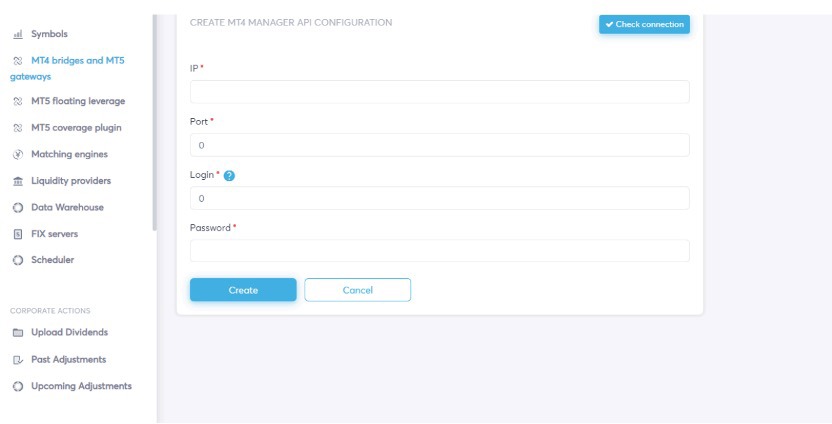Go to Upcoming Adjustments
Screen dimensions: 832x424
coord(81,386)
